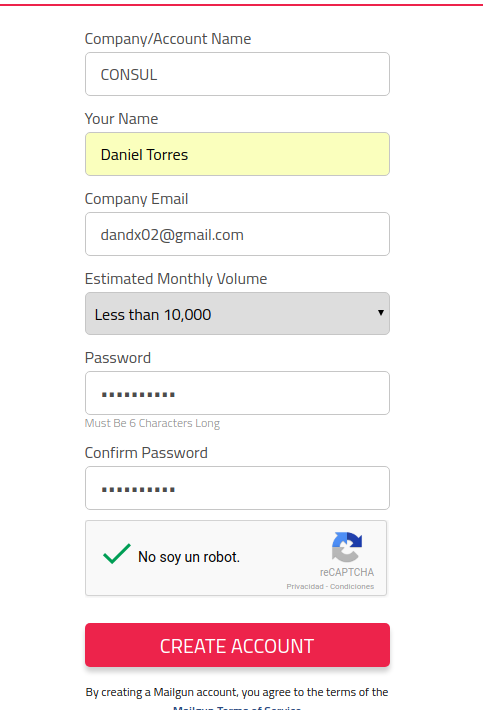Screen dimensions: 483x710
Task: Click the Estimated Monthly Volume label
Action: [176, 279]
